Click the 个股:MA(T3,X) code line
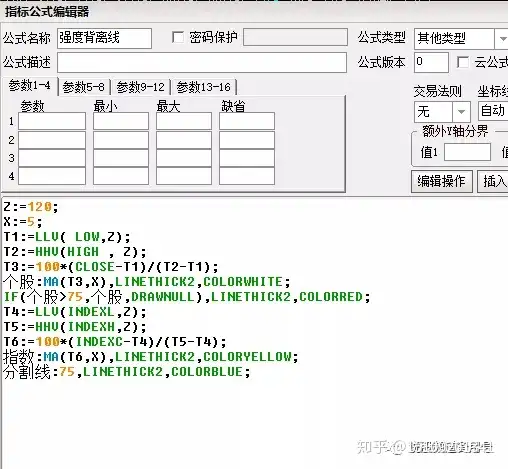Screen dimensions: 508x469 [x=147, y=282]
